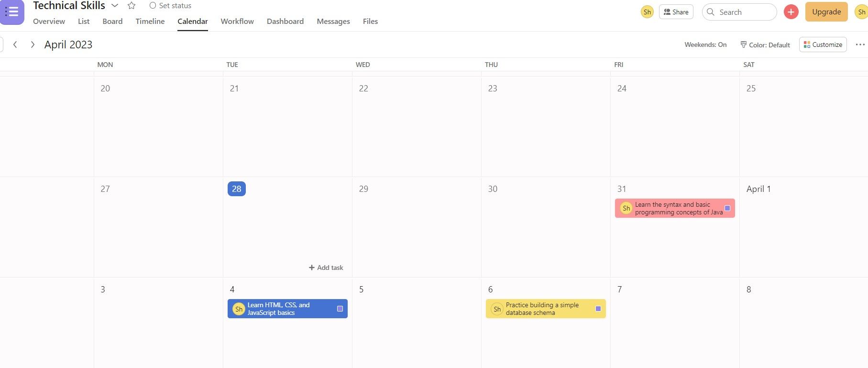Click the Sh assignee avatar on Java task
The image size is (868, 368).
click(626, 208)
